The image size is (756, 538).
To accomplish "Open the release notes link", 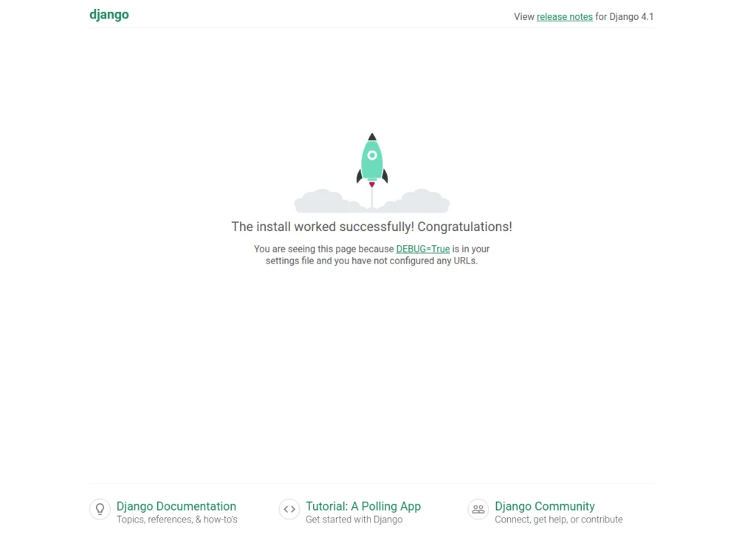I will tap(564, 17).
